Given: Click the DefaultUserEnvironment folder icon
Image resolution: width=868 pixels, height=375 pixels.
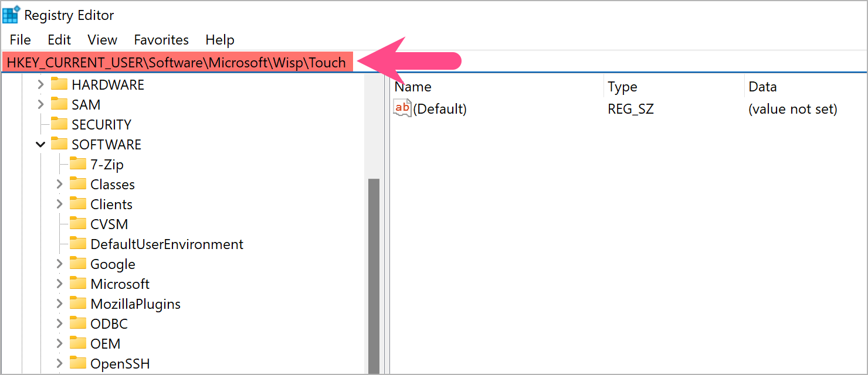Looking at the screenshot, I should 79,244.
